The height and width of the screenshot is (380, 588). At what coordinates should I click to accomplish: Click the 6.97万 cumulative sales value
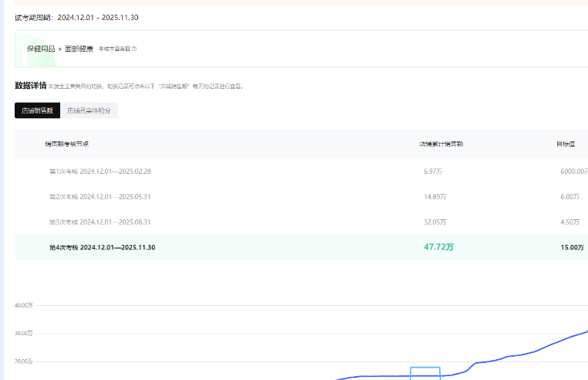(434, 171)
